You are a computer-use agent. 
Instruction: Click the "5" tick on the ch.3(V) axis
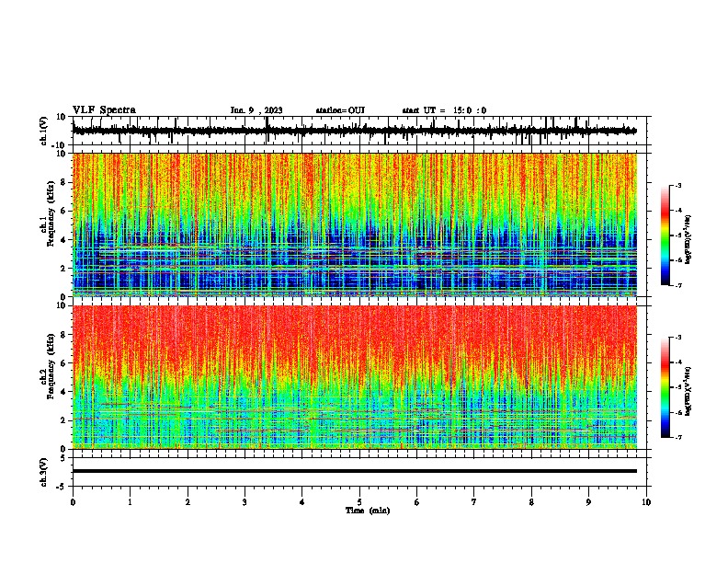point(63,457)
